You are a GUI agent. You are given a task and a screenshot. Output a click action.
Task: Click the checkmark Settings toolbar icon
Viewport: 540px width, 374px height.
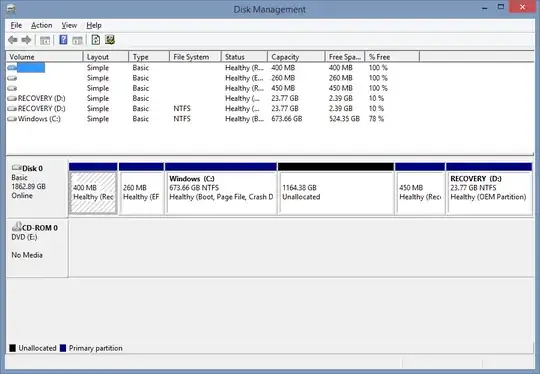click(110, 40)
